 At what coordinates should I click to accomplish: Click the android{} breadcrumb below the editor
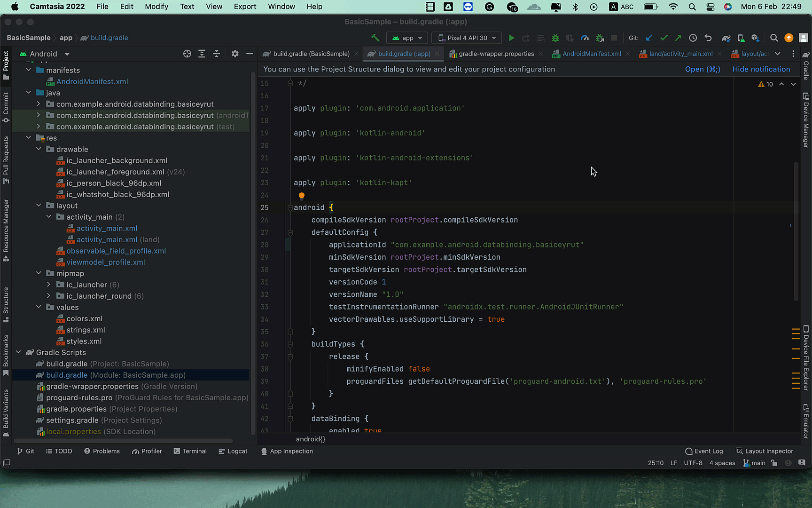310,439
